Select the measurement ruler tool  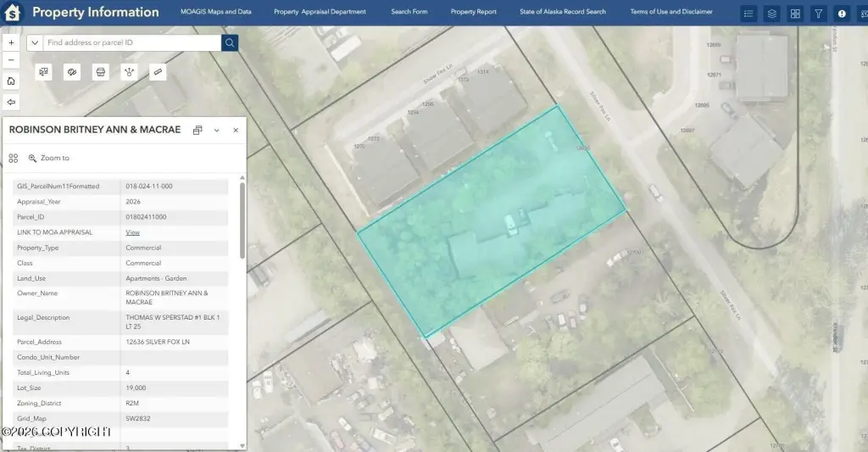[x=158, y=72]
